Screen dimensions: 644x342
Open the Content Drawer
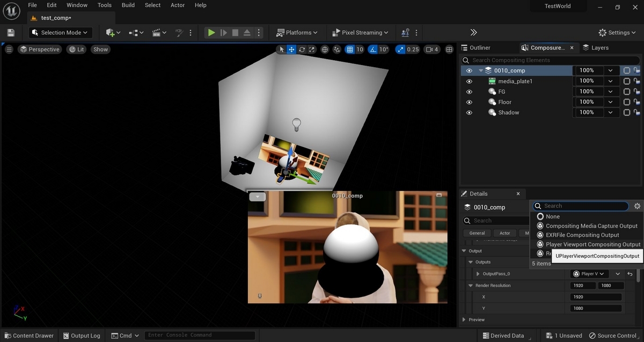[28, 336]
